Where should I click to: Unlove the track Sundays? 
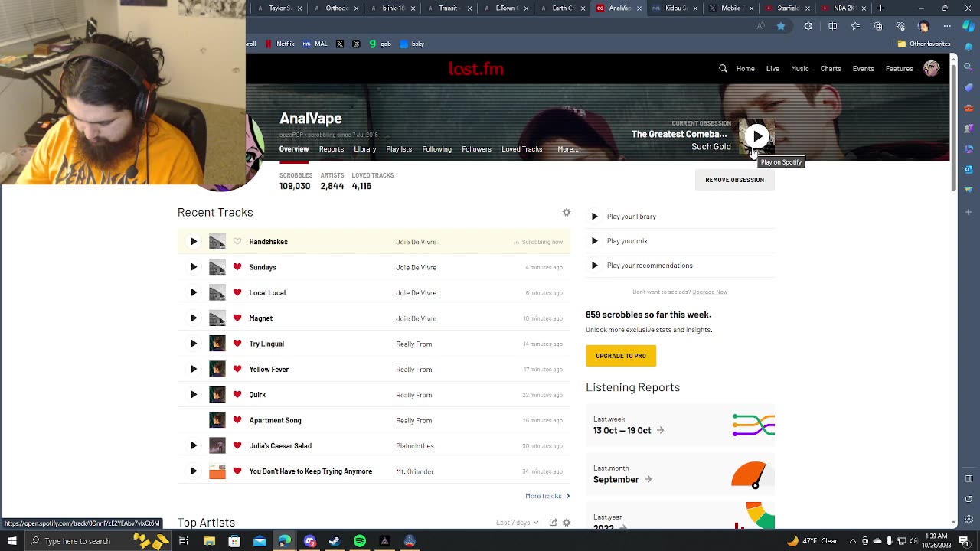coord(237,267)
